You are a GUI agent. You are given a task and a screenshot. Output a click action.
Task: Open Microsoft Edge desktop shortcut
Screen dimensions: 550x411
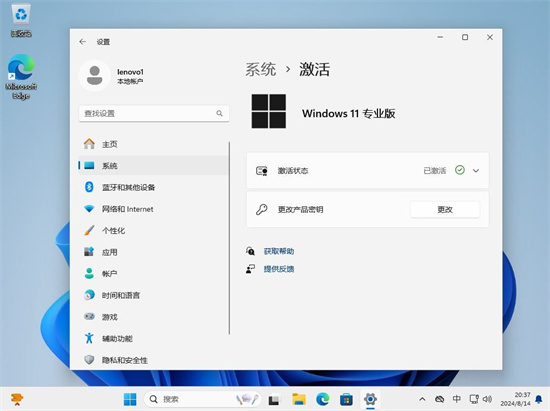[21, 77]
